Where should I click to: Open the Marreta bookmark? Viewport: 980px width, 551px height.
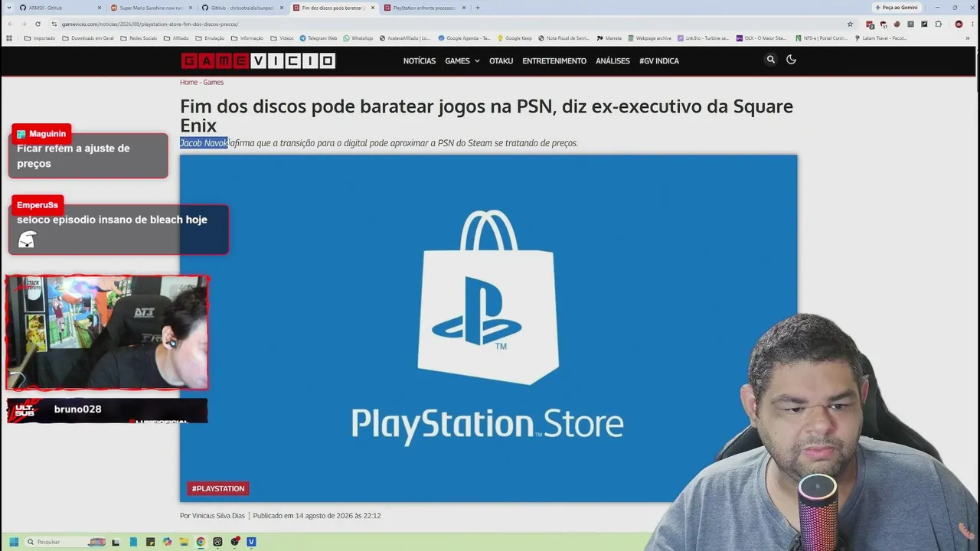click(x=609, y=38)
